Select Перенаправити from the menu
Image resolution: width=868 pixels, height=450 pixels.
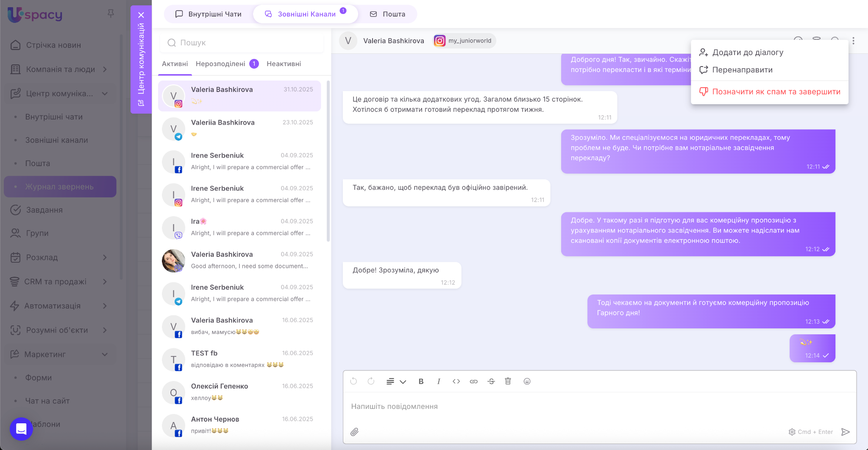pos(742,70)
